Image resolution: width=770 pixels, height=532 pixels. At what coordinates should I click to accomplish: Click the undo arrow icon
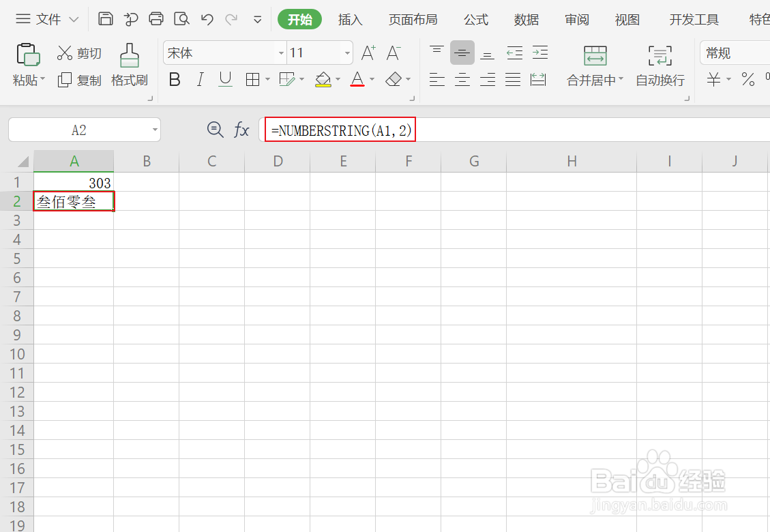(207, 20)
